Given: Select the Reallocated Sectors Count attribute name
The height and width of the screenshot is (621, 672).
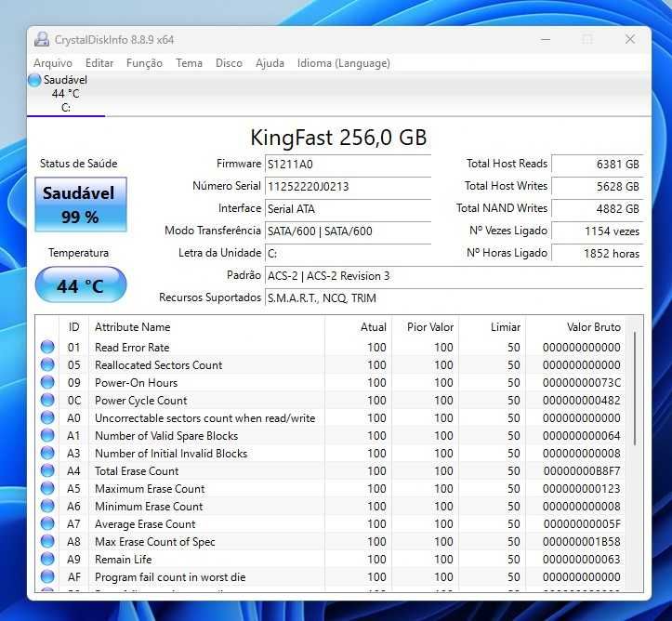Looking at the screenshot, I should click(159, 364).
